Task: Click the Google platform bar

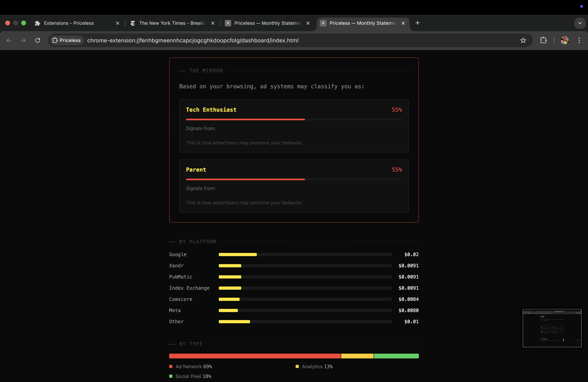Action: coord(305,254)
